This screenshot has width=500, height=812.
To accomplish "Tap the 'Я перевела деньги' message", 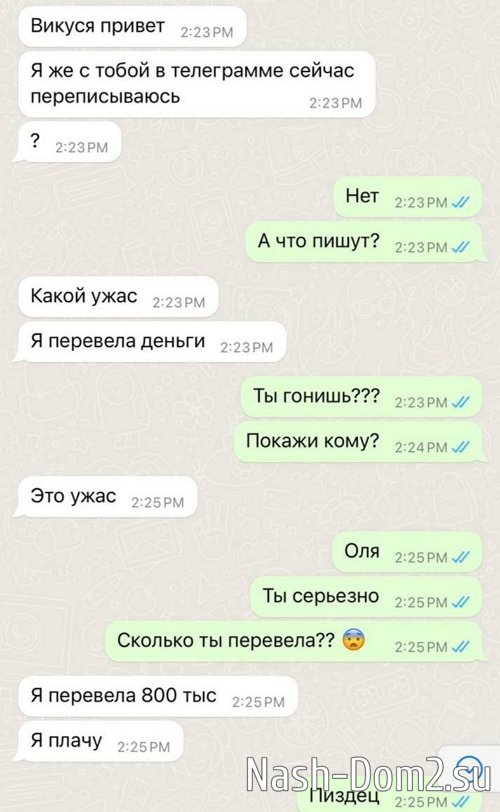I will (x=150, y=342).
